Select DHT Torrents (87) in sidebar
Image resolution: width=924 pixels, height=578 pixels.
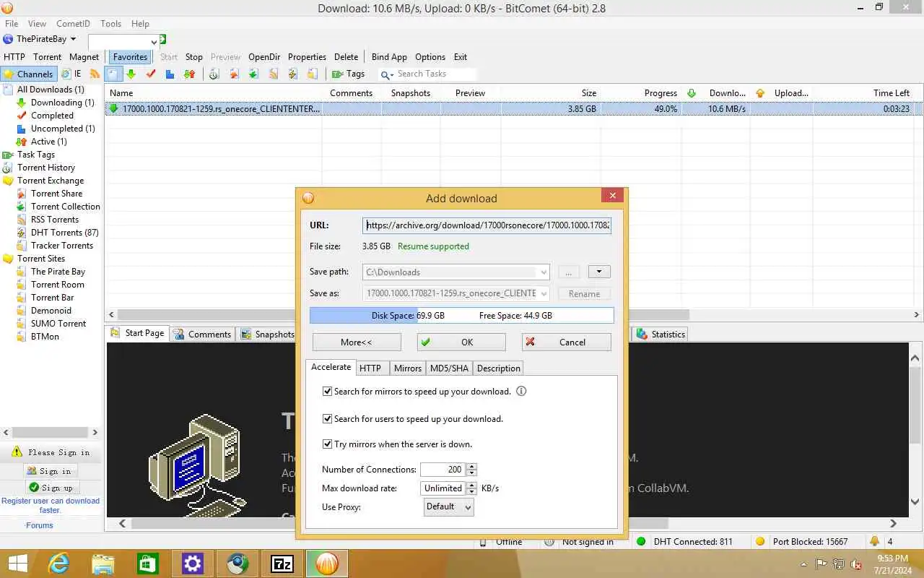coord(65,233)
